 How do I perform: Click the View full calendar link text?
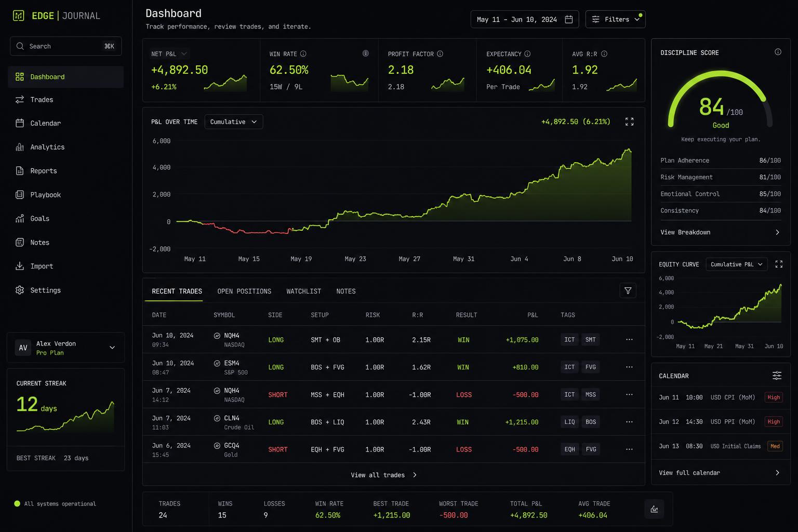coord(689,473)
